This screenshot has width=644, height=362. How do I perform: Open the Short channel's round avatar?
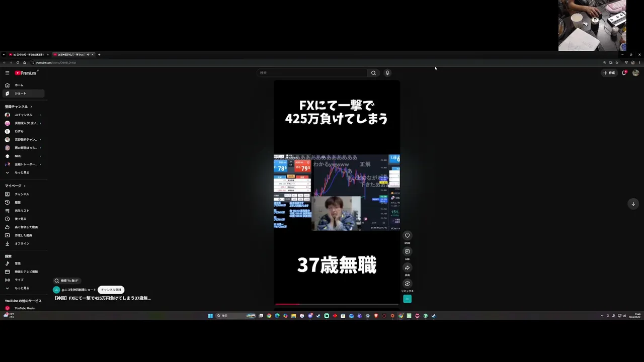(56, 290)
